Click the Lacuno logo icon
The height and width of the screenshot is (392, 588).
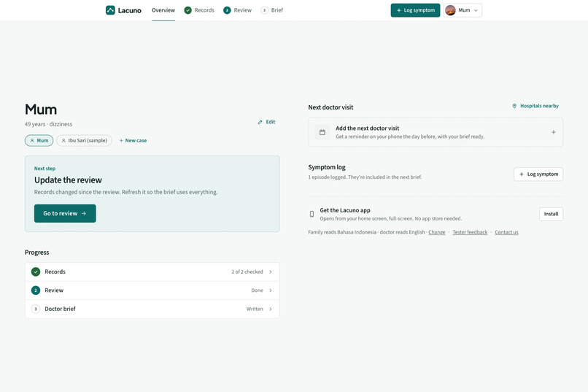pos(110,10)
